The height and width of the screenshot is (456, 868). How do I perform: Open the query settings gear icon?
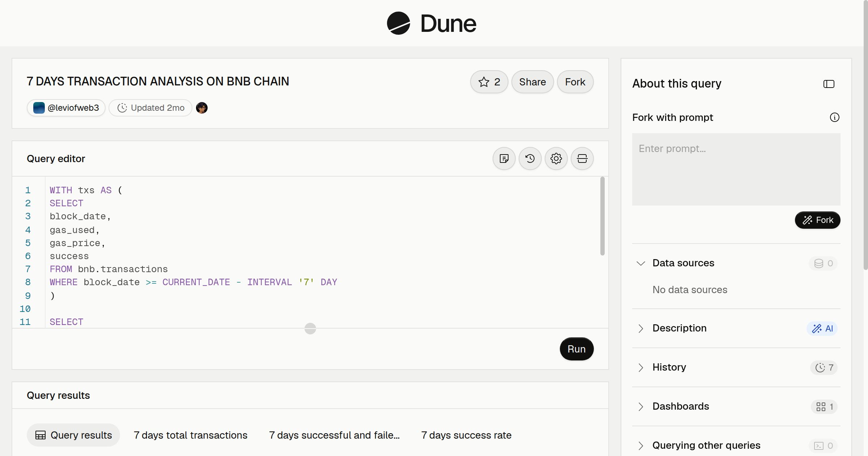[556, 159]
